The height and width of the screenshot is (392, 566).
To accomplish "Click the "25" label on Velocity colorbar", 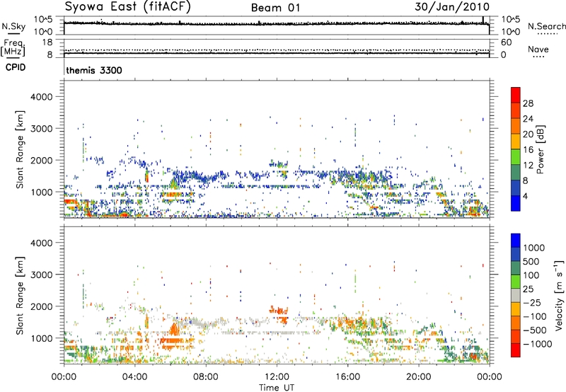I will [528, 289].
